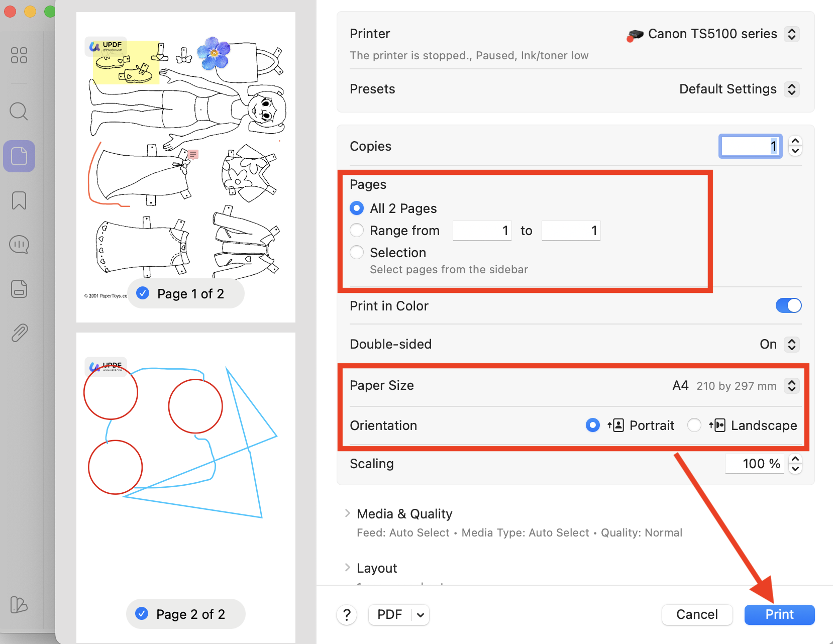This screenshot has width=833, height=644.
Task: Open the comments panel in the sidebar
Action: 19,245
